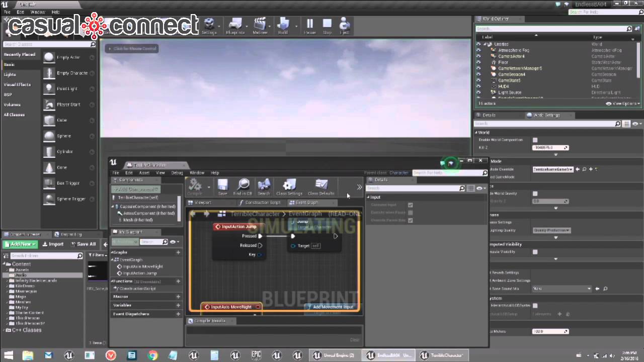Open the Character parent class link
Screen dimensions: 644x362
point(399,173)
